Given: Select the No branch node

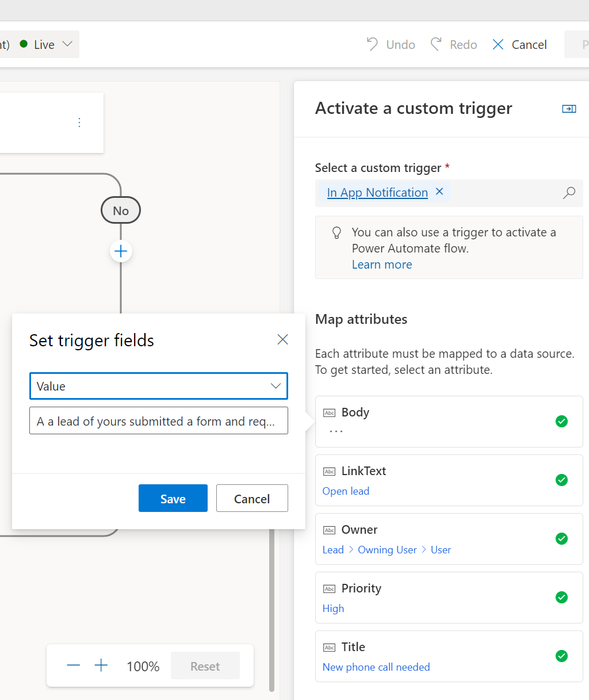Looking at the screenshot, I should [x=121, y=211].
